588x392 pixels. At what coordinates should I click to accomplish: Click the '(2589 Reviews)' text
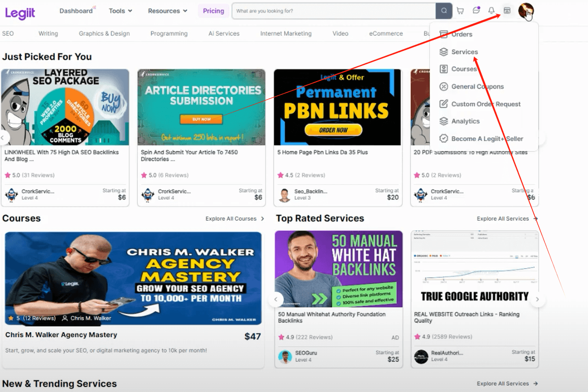(x=452, y=337)
